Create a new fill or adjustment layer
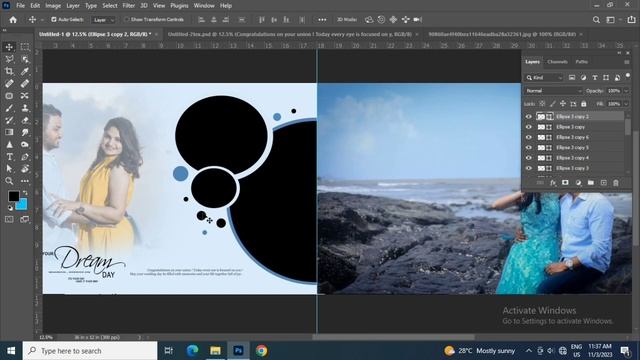640x360 pixels. point(578,183)
